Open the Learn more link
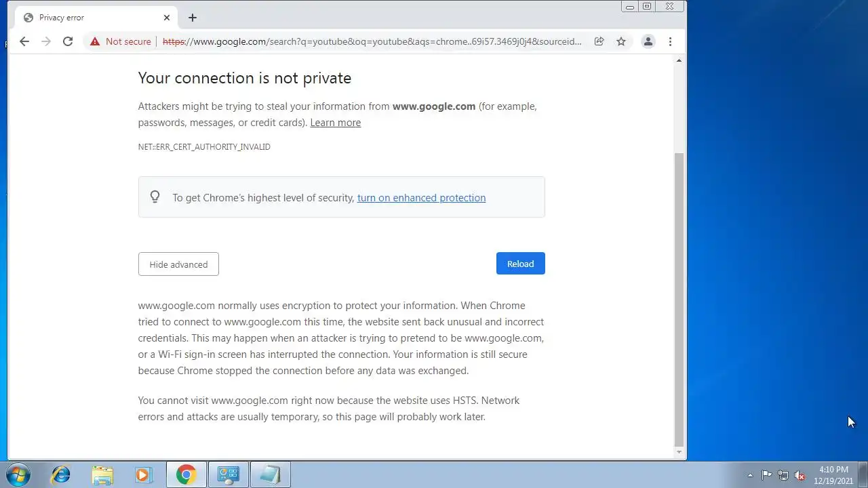Image resolution: width=868 pixels, height=488 pixels. point(335,123)
